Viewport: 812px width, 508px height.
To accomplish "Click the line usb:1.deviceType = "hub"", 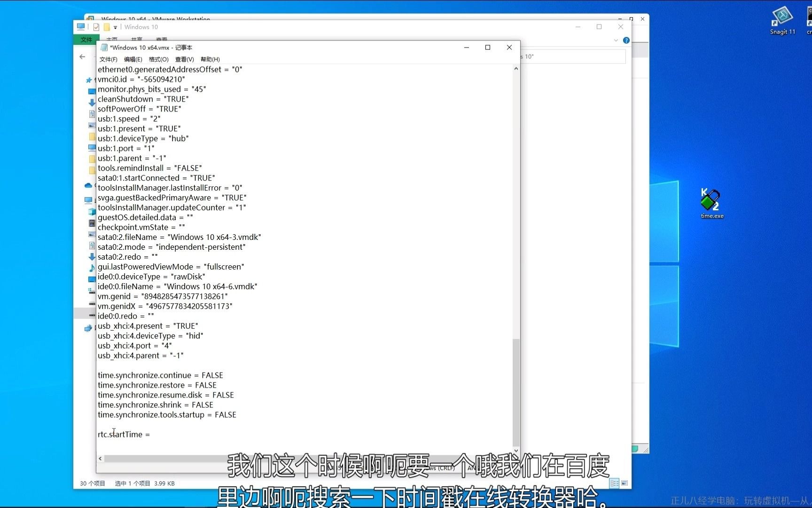I will pos(143,138).
